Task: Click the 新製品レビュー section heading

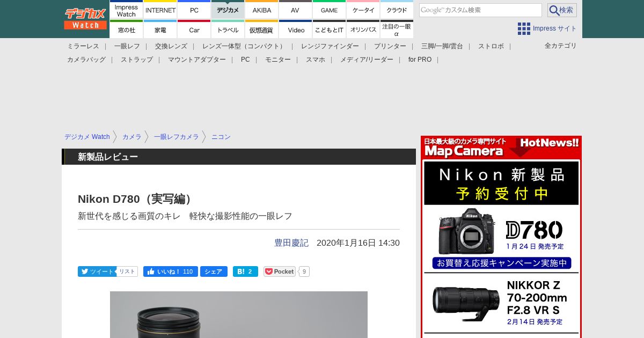Action: 108,157
